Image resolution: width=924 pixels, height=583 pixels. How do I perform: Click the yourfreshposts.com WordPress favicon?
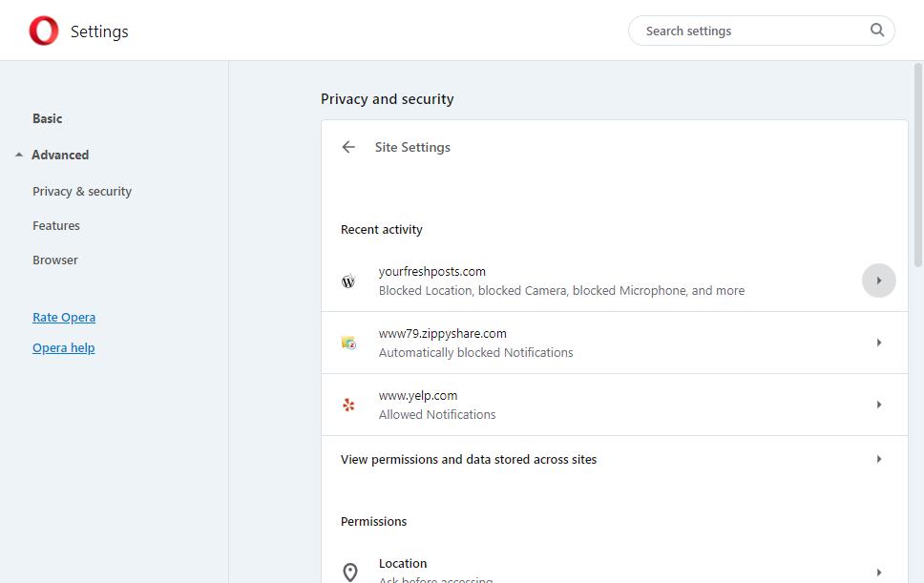[348, 281]
